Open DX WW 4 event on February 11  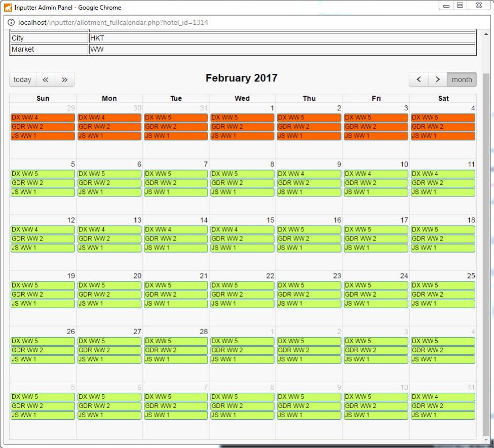click(x=443, y=174)
